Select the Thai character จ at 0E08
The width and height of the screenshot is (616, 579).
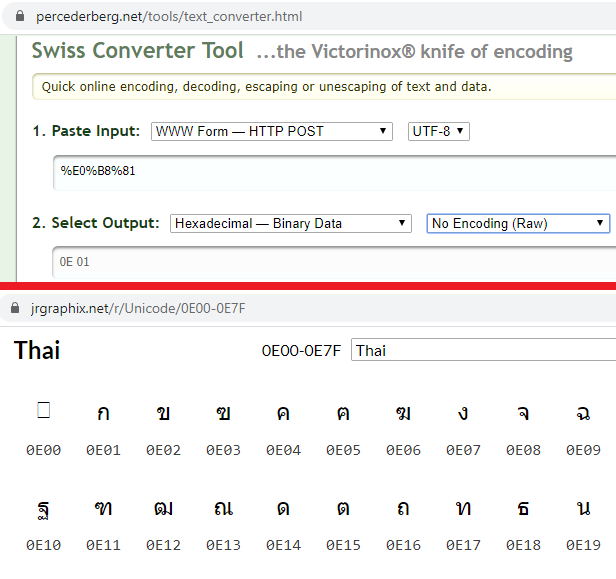(x=523, y=414)
